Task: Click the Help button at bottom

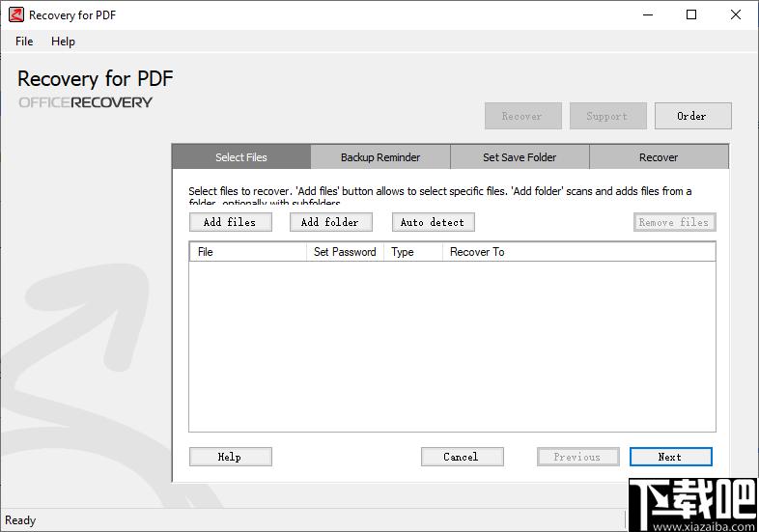Action: click(231, 457)
